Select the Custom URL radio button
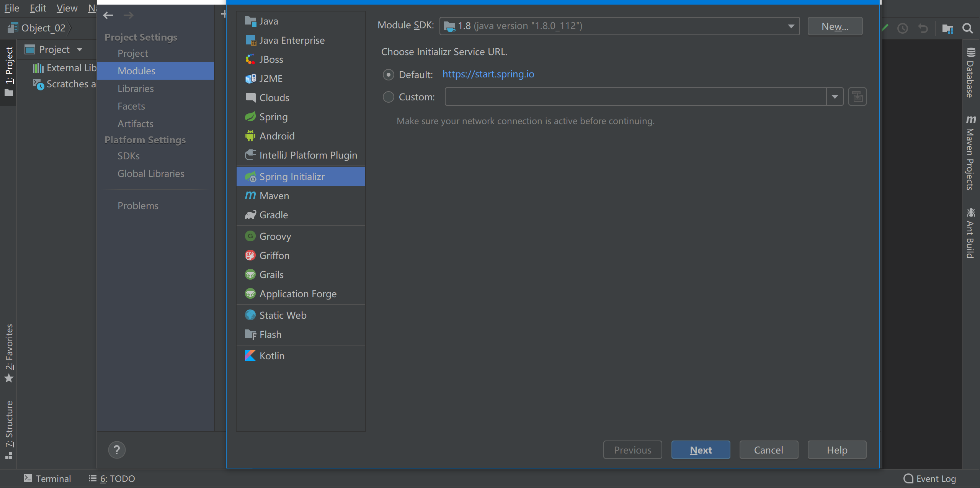Viewport: 980px width, 488px height. tap(388, 97)
